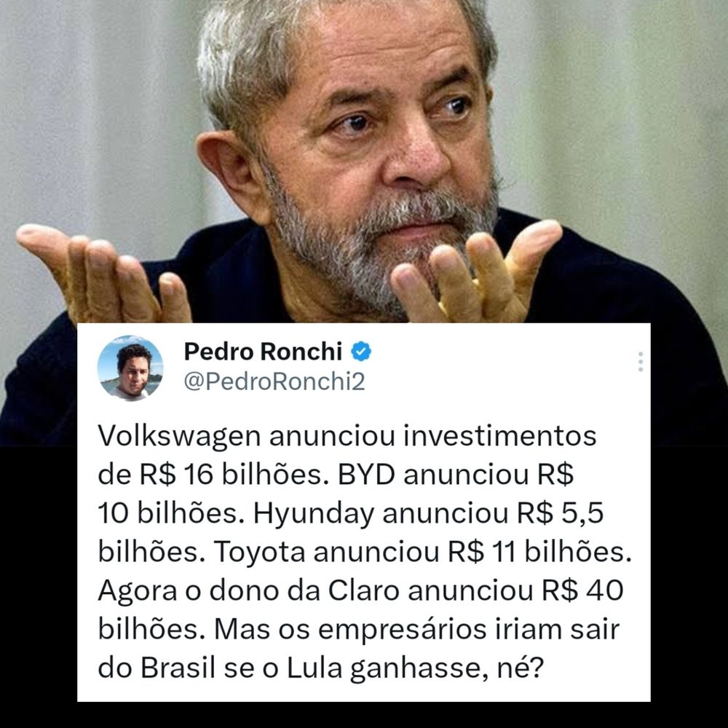Select the word Hyunday in tweet text
Viewport: 728px width, 728px height.
point(314,515)
